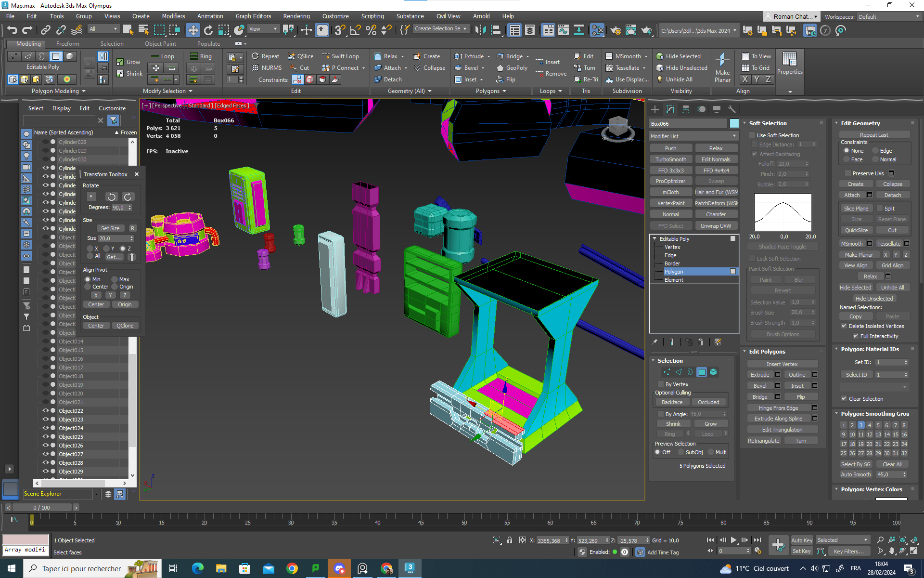Choose SubObj preview selection radio
924x578 pixels.
[681, 452]
